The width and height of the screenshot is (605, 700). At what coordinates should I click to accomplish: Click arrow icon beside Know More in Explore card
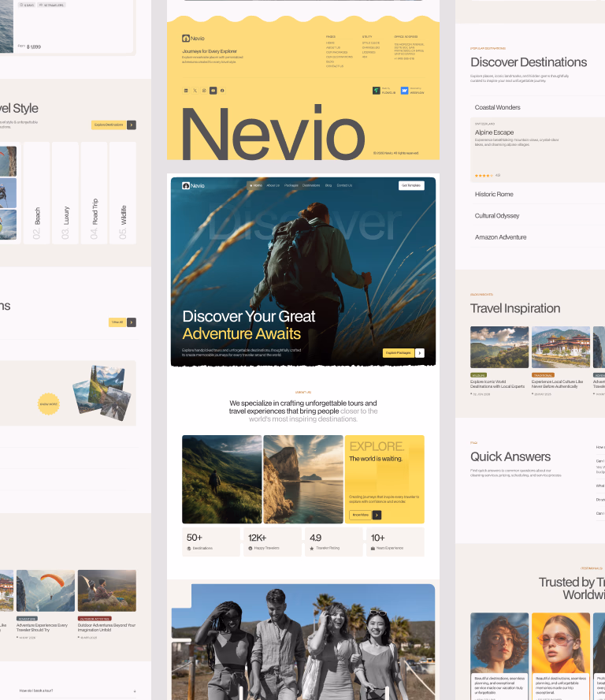pyautogui.click(x=377, y=515)
